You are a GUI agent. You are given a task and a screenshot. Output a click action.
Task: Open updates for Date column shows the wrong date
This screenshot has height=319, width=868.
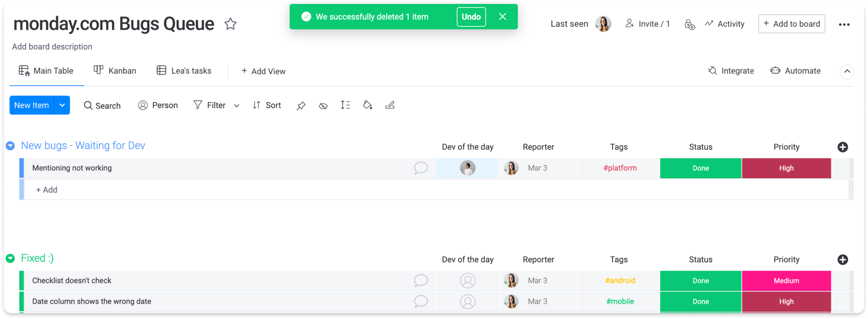[421, 301]
